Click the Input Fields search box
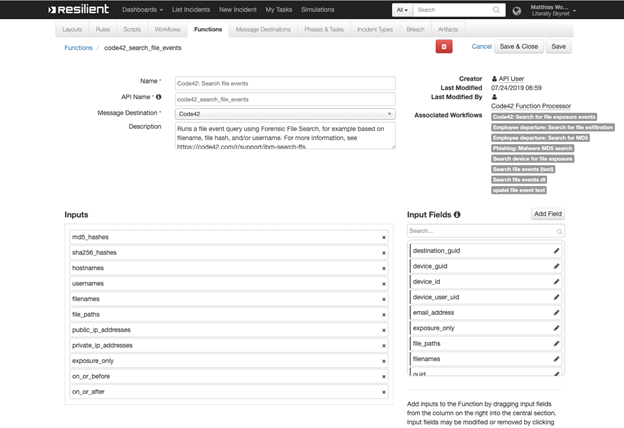Screen dimensions: 624x428 click(x=486, y=231)
